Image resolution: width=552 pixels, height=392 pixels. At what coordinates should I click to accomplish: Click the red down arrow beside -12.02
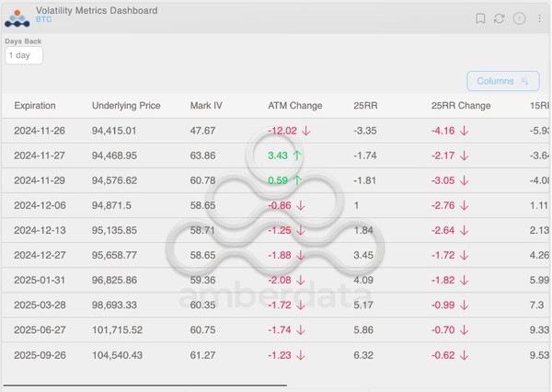[x=305, y=131]
